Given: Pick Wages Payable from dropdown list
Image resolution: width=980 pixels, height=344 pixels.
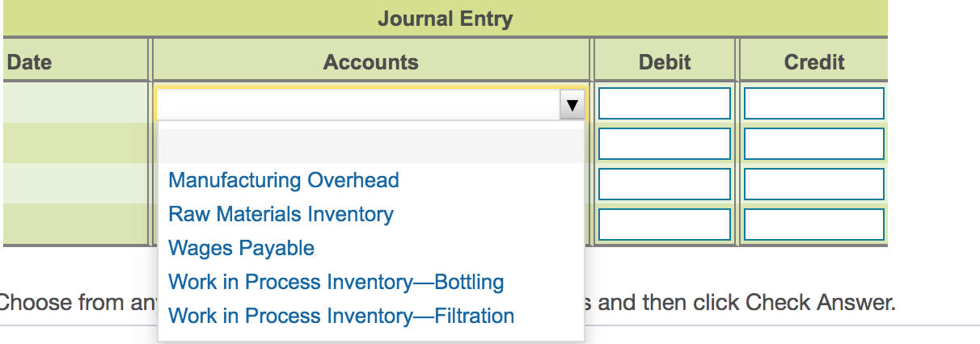Looking at the screenshot, I should (241, 248).
